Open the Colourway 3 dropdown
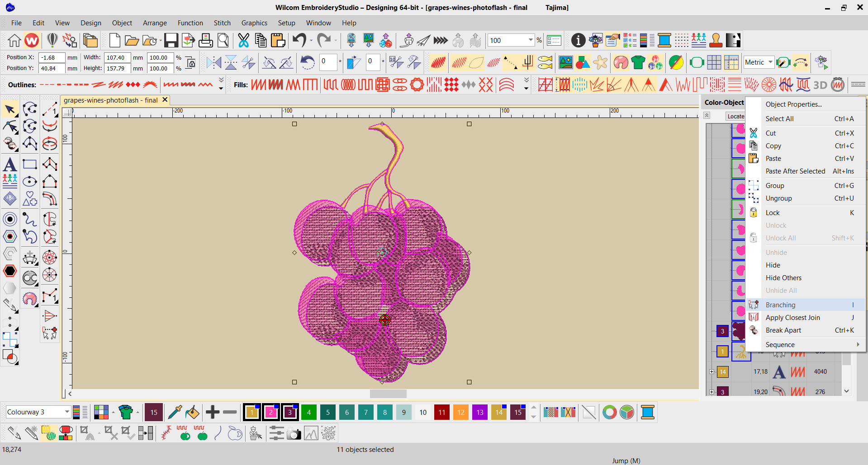Image resolution: width=868 pixels, height=465 pixels. (66, 412)
